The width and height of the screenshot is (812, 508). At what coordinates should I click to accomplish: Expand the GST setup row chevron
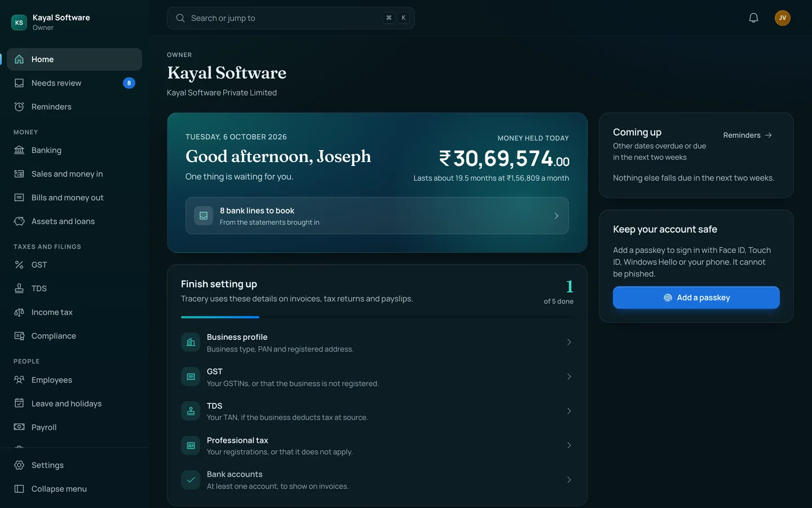pos(569,376)
